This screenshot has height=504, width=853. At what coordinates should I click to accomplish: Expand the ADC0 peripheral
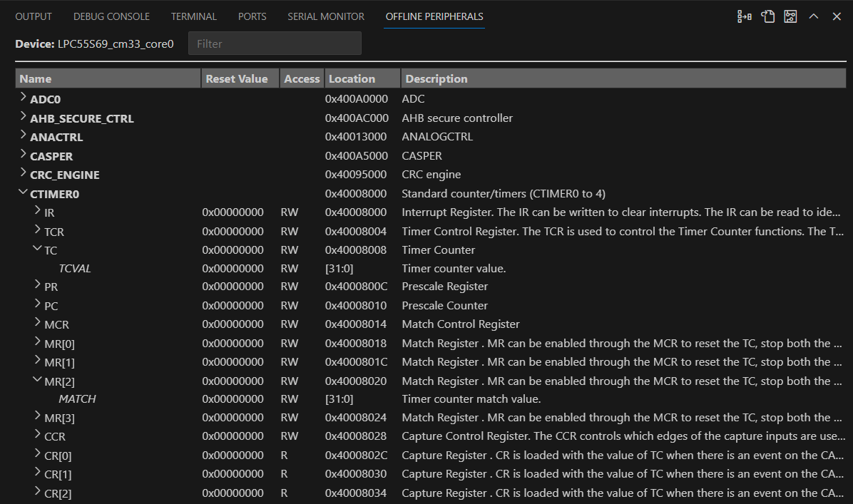pyautogui.click(x=23, y=99)
